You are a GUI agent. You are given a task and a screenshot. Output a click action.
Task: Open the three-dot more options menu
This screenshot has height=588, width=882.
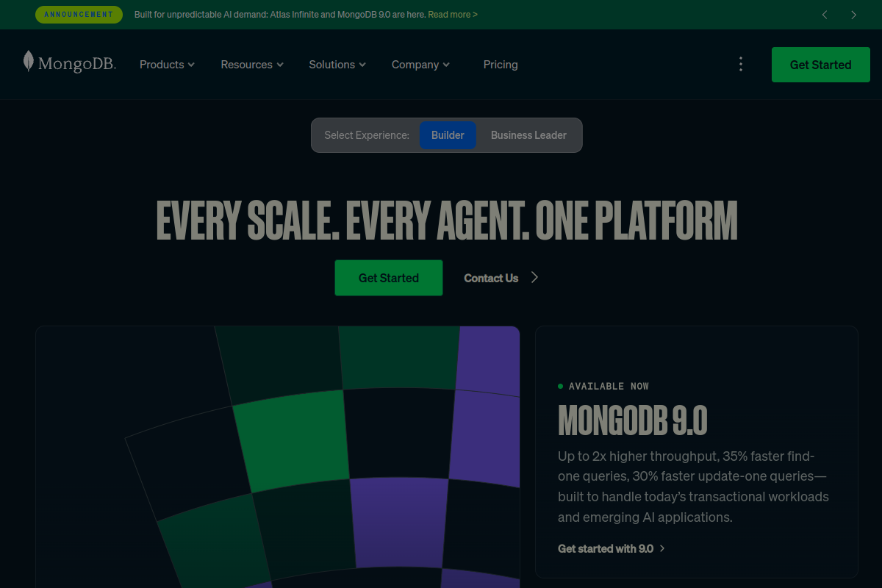[741, 64]
